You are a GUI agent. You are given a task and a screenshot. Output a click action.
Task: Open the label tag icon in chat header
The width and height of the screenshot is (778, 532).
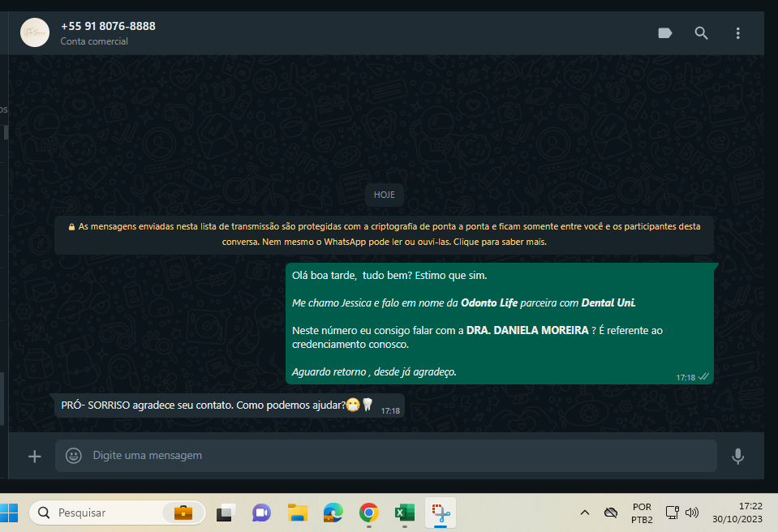(x=665, y=33)
